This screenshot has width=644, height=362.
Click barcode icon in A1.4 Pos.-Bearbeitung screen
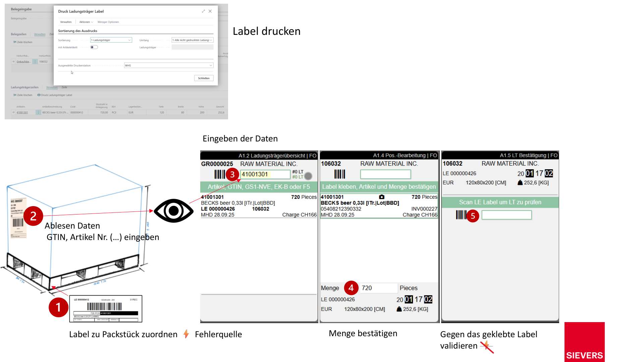tap(339, 174)
